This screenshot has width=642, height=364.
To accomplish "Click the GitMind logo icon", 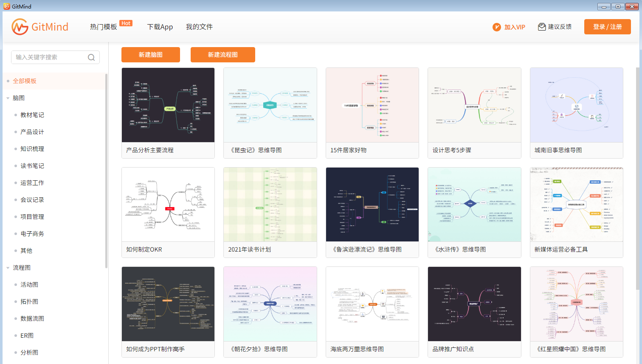I will tap(20, 27).
